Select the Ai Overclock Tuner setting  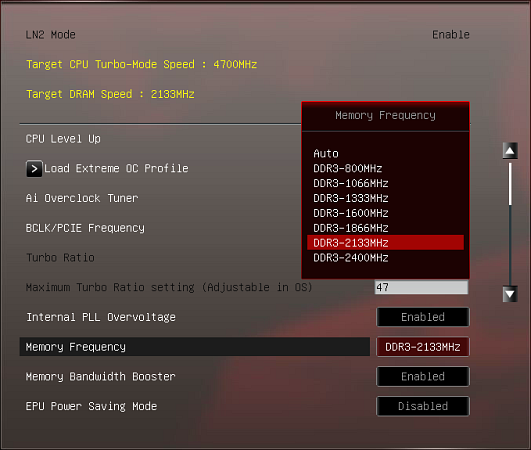point(82,198)
